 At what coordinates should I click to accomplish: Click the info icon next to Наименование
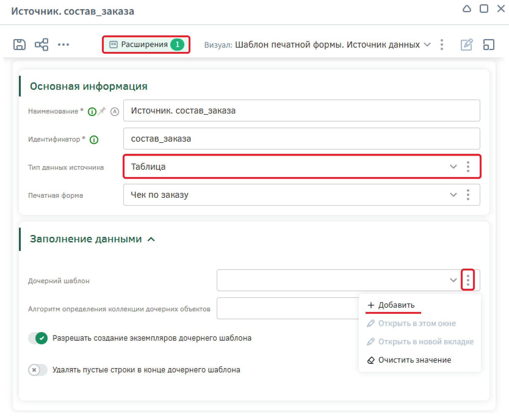[x=92, y=112]
